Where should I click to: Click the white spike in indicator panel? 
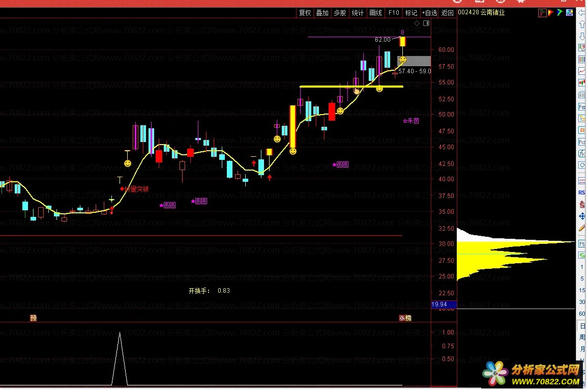coord(120,358)
